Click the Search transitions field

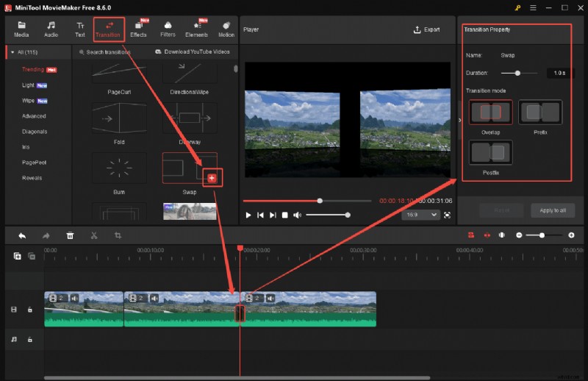click(x=108, y=51)
